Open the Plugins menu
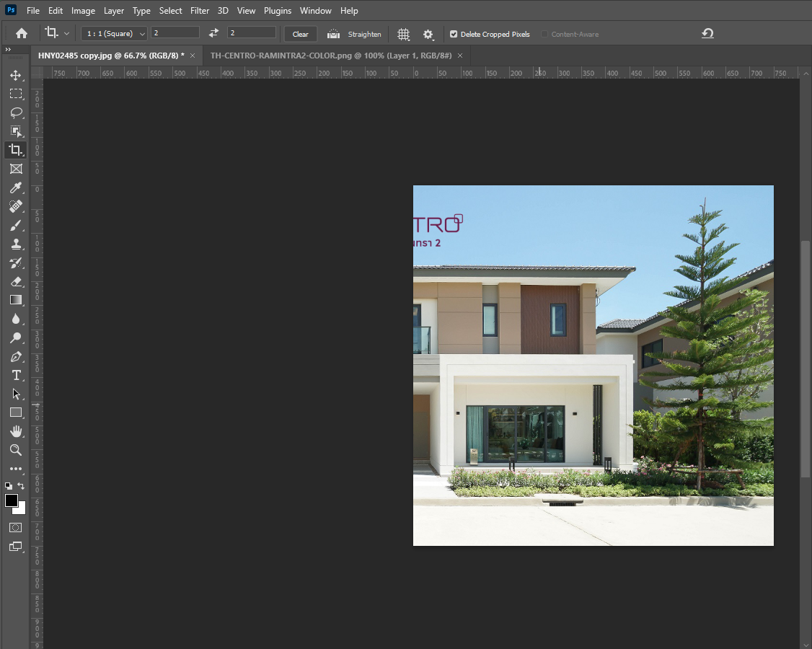This screenshot has height=649, width=812. (x=278, y=10)
